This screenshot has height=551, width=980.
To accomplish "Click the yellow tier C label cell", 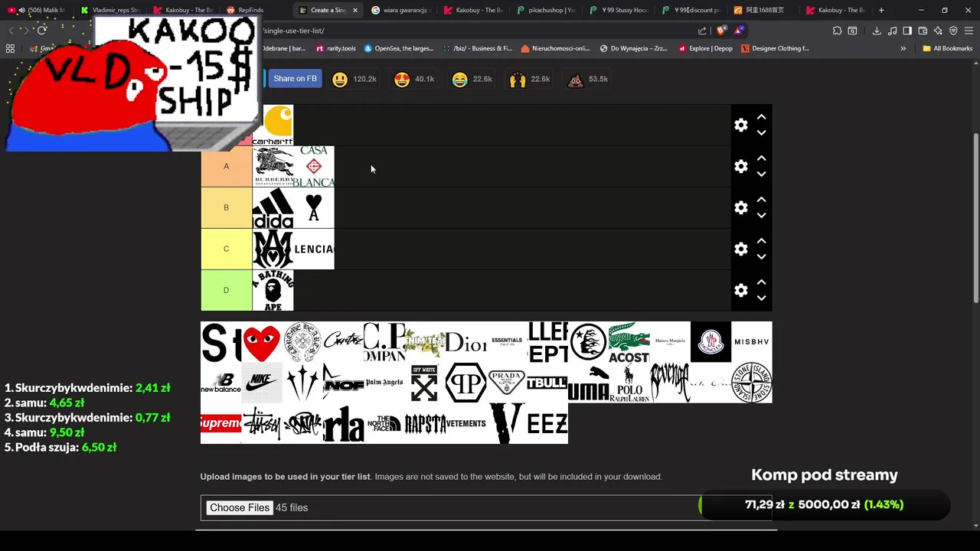I will click(226, 249).
